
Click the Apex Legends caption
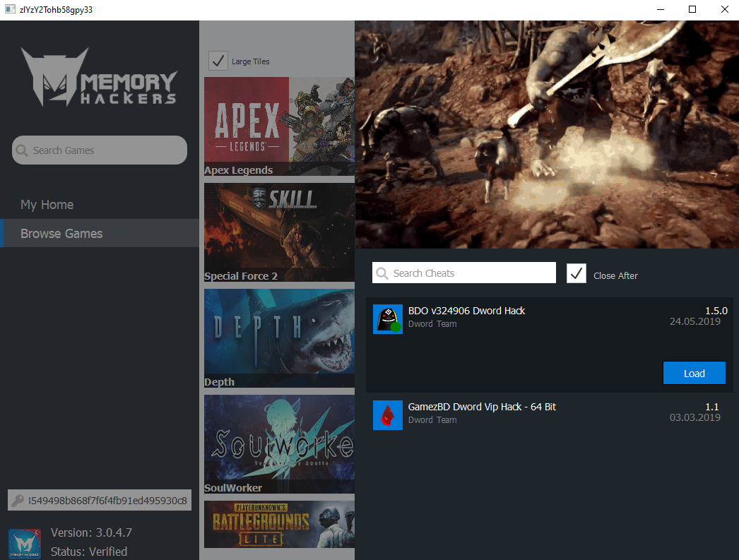[x=239, y=170]
